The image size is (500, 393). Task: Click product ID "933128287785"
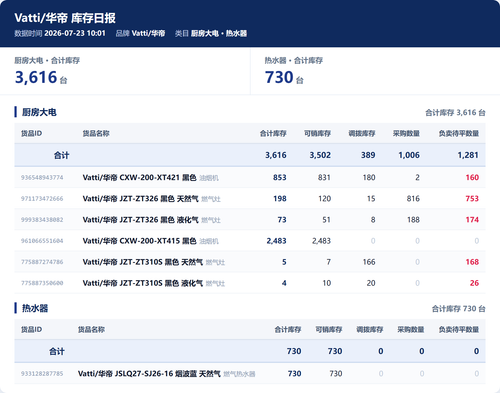pyautogui.click(x=42, y=374)
